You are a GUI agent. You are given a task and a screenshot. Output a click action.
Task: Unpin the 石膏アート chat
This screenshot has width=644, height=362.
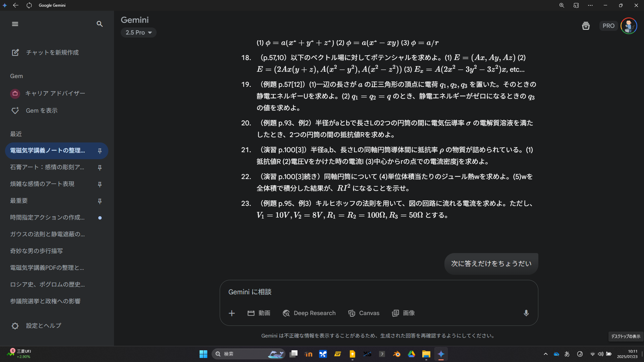100,168
